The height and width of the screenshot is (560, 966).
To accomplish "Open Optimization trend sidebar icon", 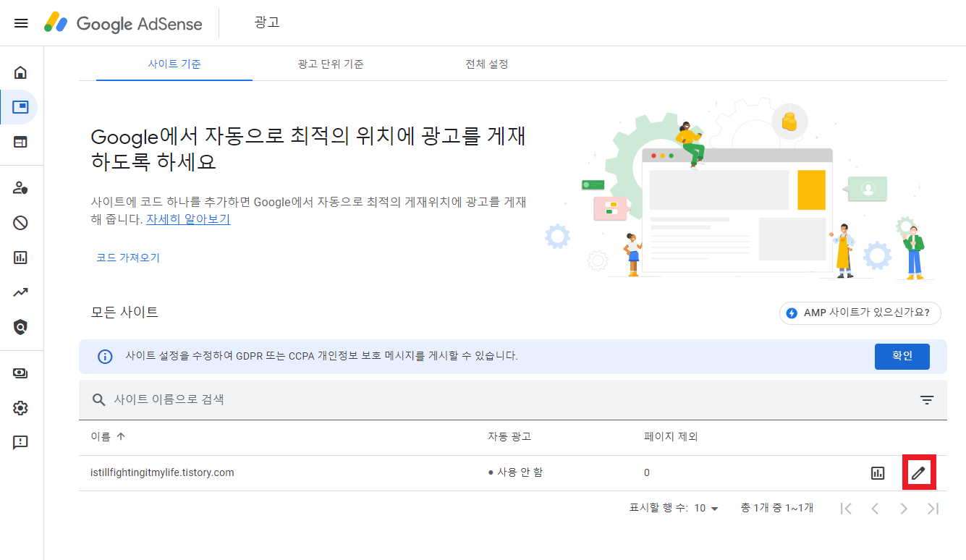I will point(20,292).
